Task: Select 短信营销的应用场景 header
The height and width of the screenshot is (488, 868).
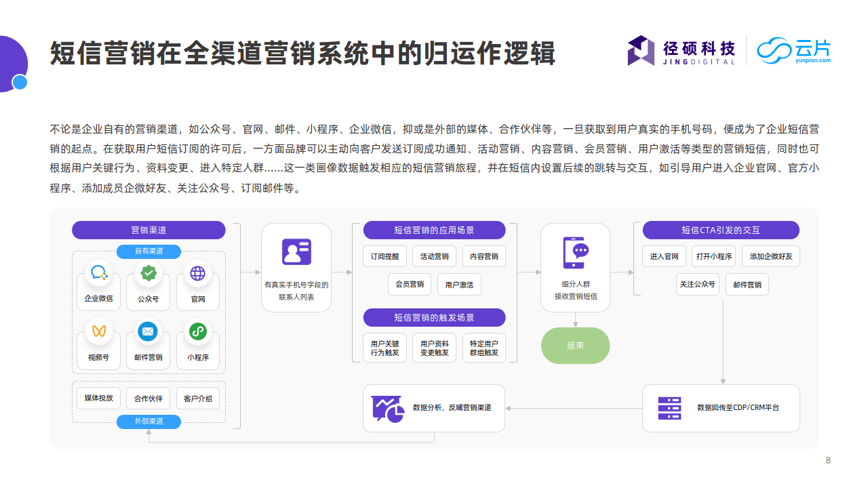Action: pos(434,230)
